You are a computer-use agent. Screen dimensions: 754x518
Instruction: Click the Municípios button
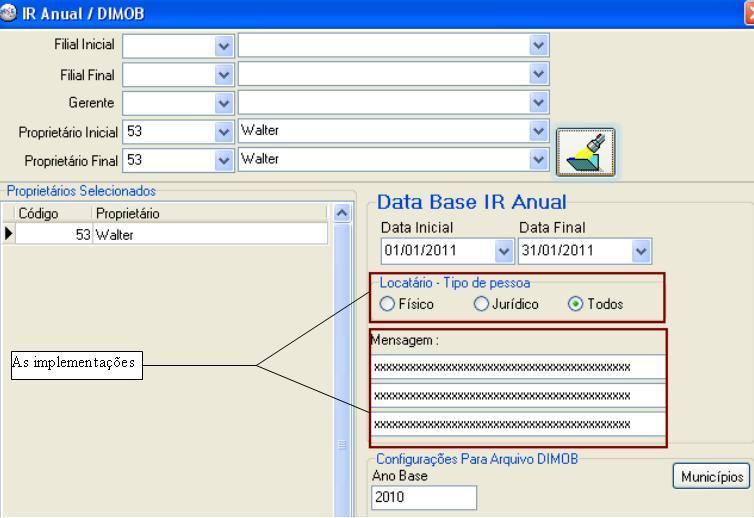pyautogui.click(x=711, y=477)
